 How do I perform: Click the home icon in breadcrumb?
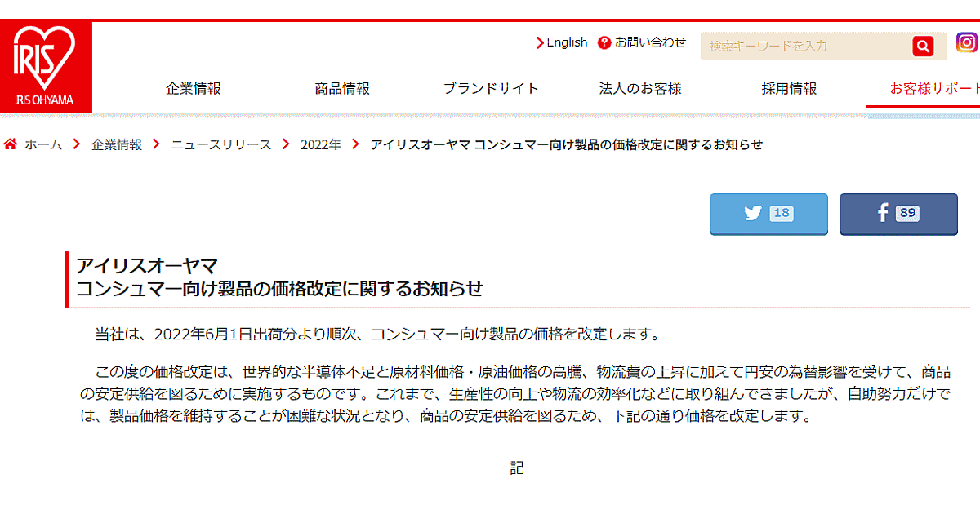[11, 144]
